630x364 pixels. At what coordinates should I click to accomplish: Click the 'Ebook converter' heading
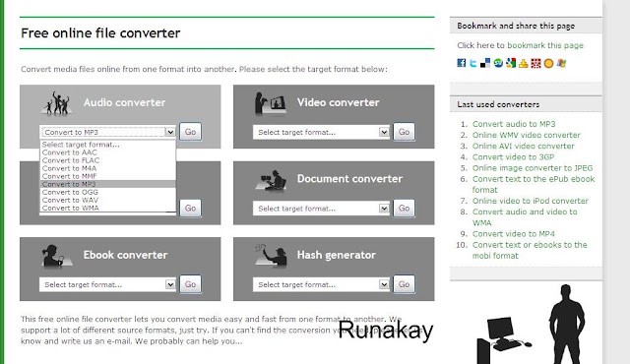coord(125,255)
